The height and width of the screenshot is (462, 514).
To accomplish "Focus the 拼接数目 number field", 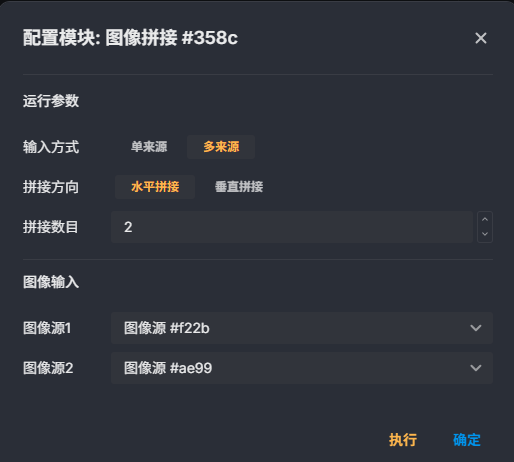I will click(x=292, y=227).
